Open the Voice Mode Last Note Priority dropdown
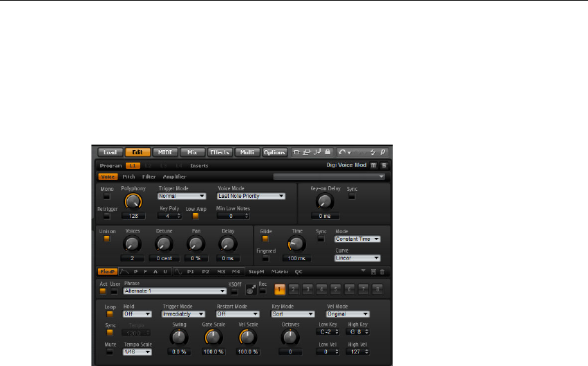The height and width of the screenshot is (366, 588). coord(251,196)
